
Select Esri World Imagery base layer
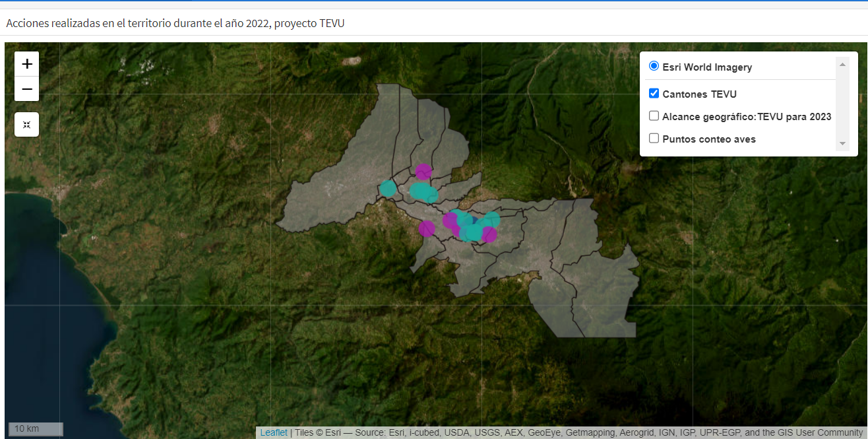654,66
